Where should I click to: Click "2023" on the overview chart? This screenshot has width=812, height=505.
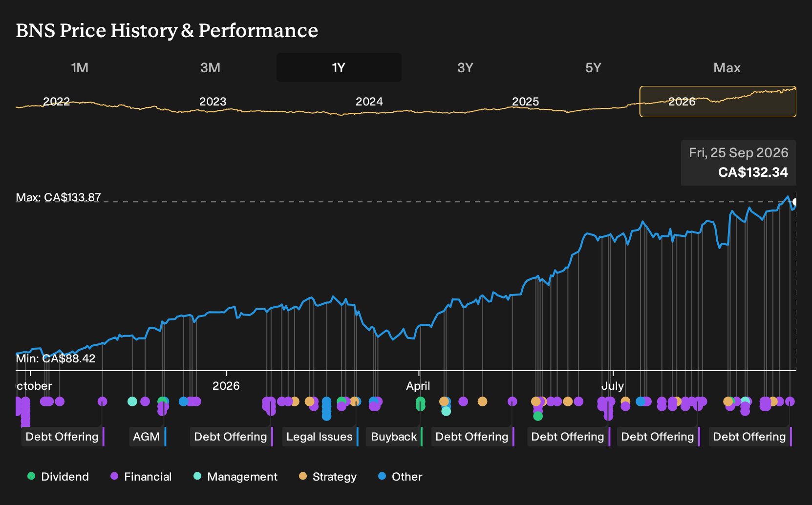click(x=213, y=102)
